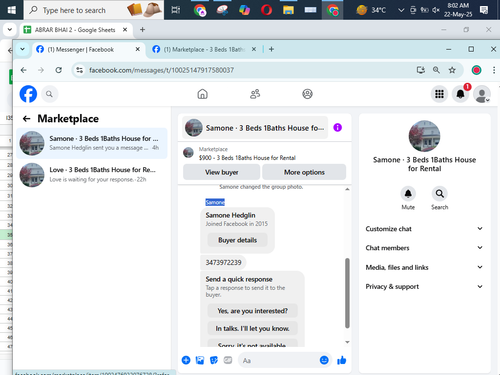The width and height of the screenshot is (500, 375).
Task: Click the chat header Samone listing title
Action: [255, 128]
